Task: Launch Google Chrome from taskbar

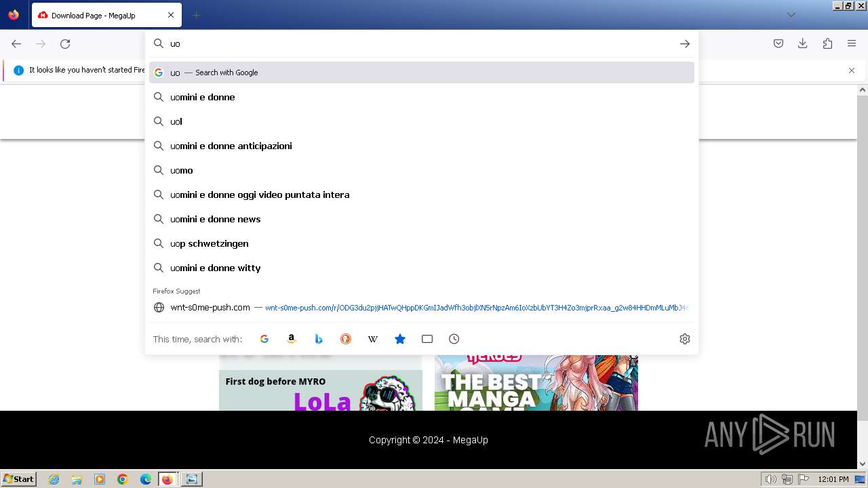Action: coord(123,479)
